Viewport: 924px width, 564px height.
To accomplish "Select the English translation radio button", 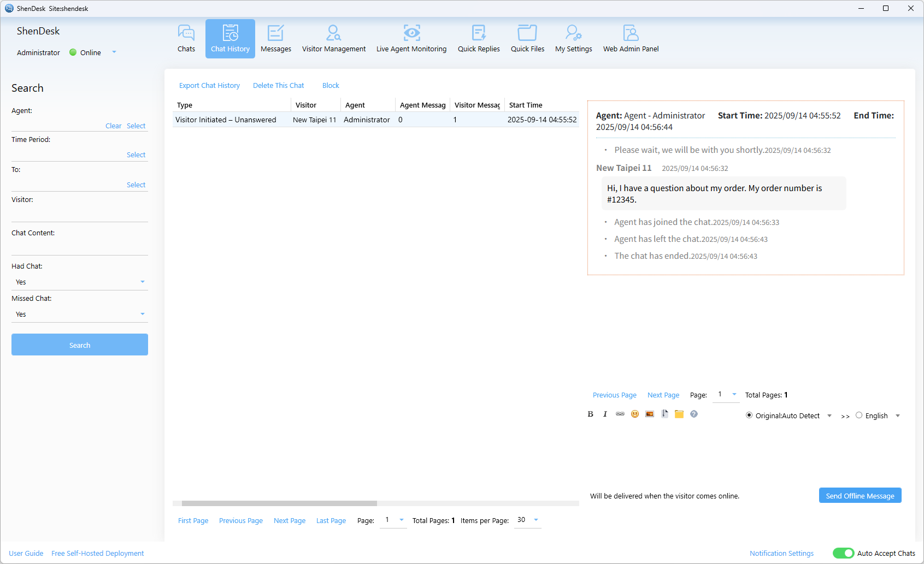I will coord(859,415).
